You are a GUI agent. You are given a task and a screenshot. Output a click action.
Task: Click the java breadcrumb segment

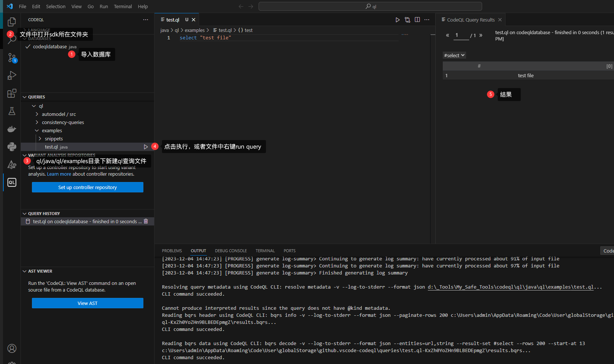(x=165, y=30)
